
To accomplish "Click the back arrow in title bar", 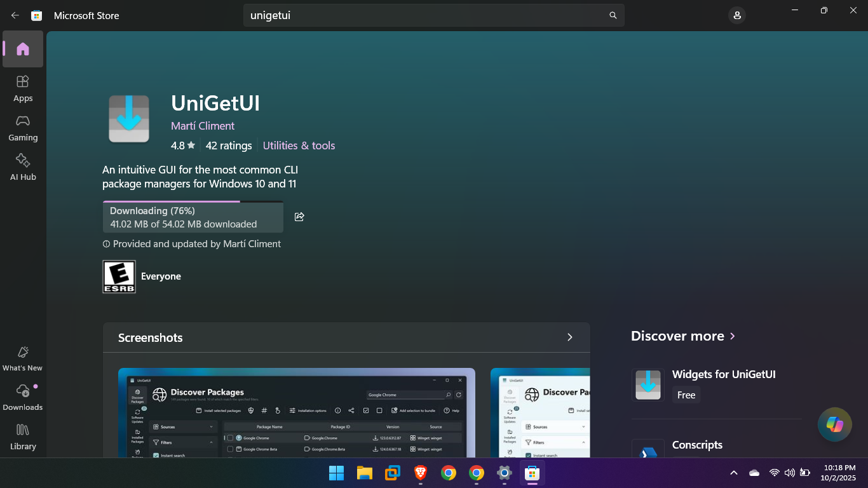I will [15, 15].
